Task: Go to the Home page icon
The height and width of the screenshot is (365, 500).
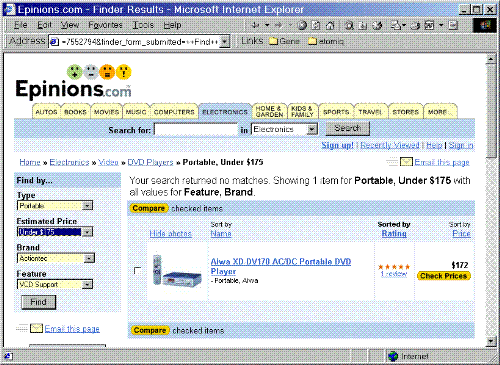Action: tap(330, 25)
